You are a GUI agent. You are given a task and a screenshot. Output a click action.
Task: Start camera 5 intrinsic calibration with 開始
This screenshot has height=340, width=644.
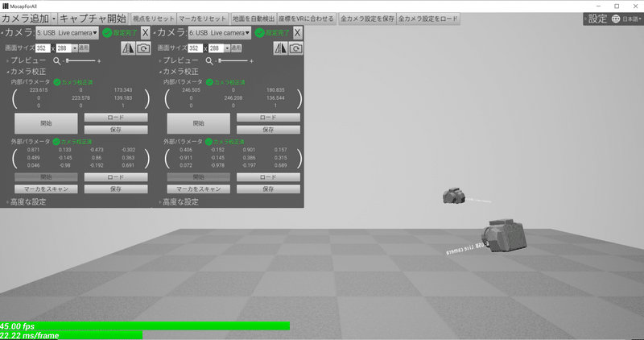click(46, 123)
